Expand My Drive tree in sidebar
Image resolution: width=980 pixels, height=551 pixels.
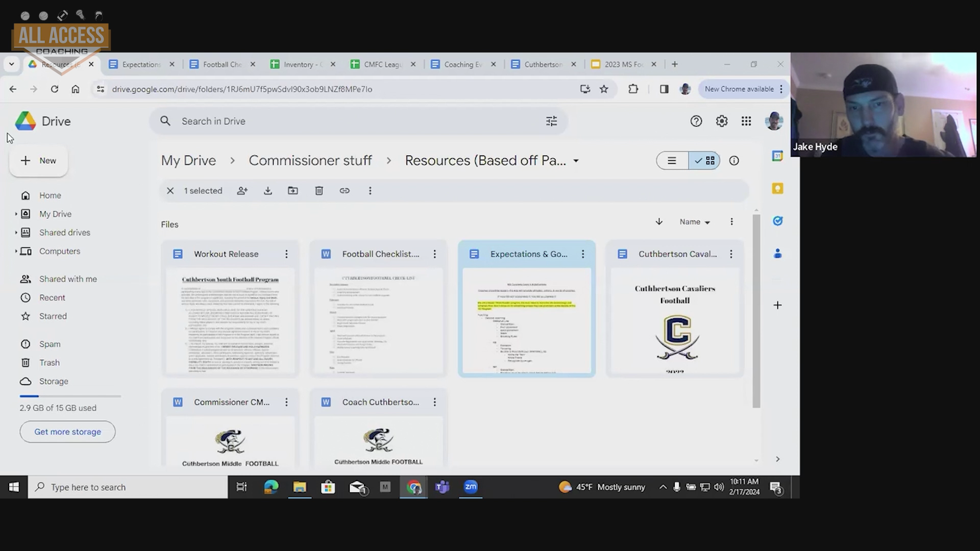(16, 214)
